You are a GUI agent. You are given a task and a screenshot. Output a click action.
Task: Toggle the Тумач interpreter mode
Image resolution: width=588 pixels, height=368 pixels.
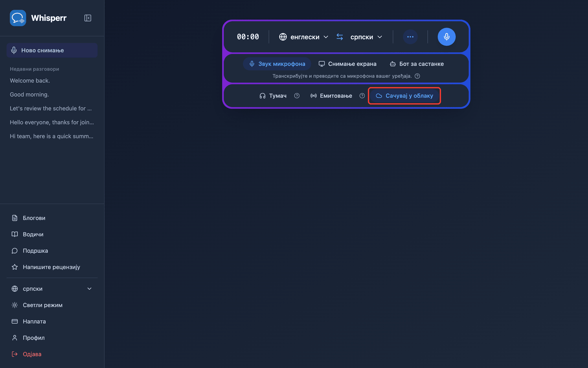tap(273, 96)
